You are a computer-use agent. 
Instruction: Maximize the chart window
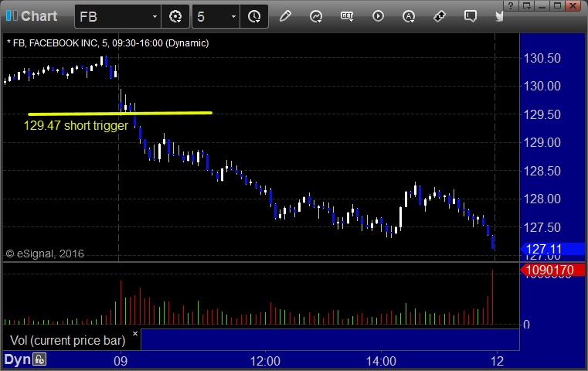point(558,5)
